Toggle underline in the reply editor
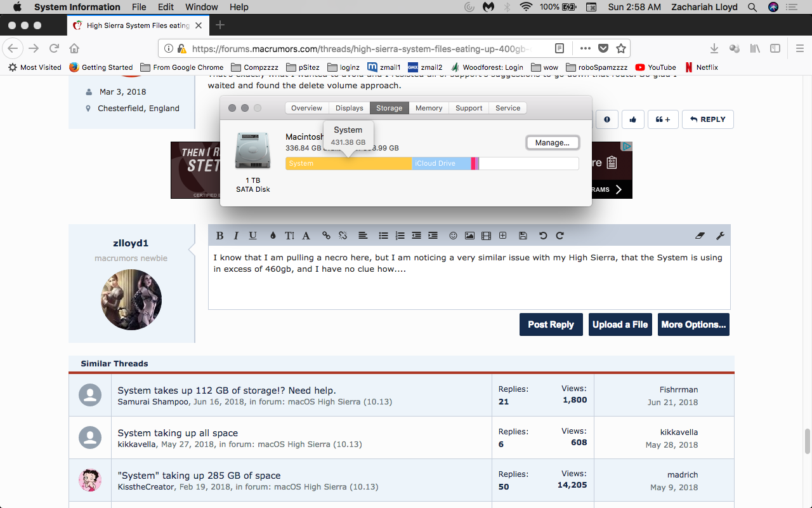This screenshot has width=812, height=508. click(x=252, y=236)
